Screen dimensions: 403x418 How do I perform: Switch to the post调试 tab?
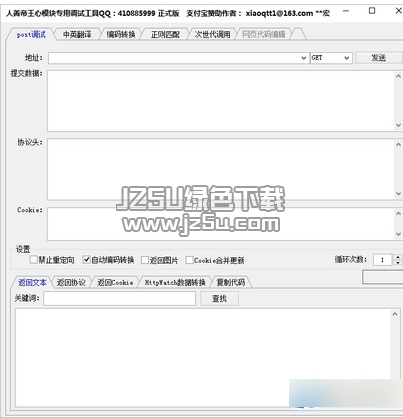point(31,34)
